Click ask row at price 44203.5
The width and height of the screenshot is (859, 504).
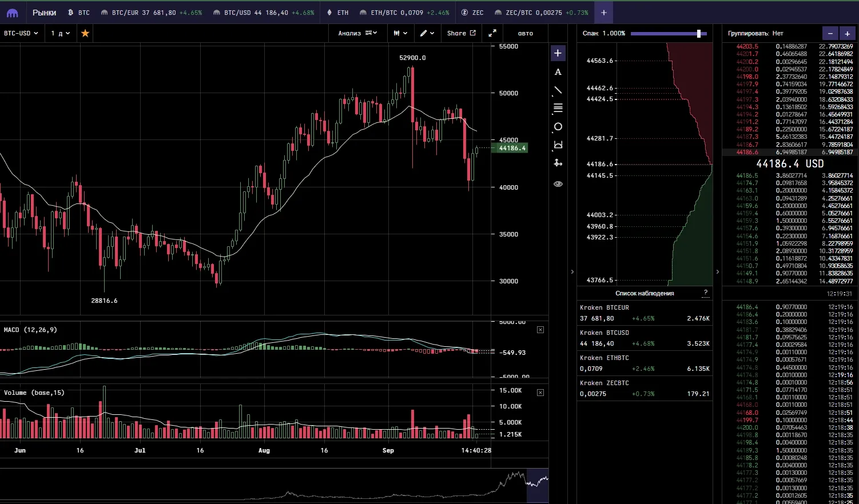pyautogui.click(x=790, y=46)
